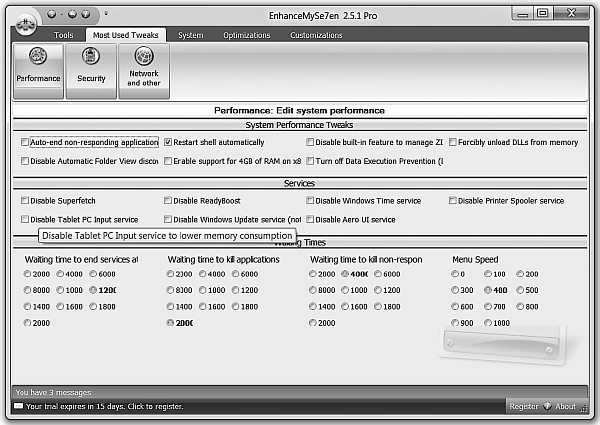Click 'Your trial expires in 15 days' message
The width and height of the screenshot is (600, 425).
(104, 406)
